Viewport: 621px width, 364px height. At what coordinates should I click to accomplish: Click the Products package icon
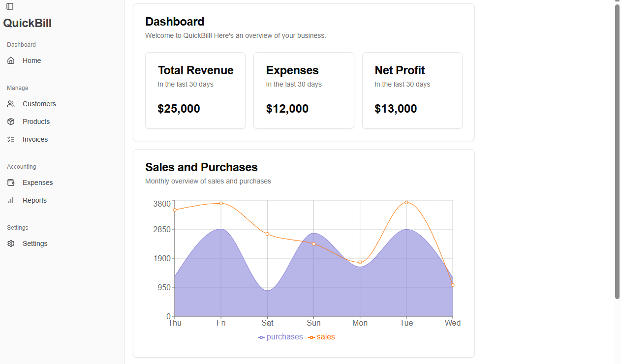11,121
